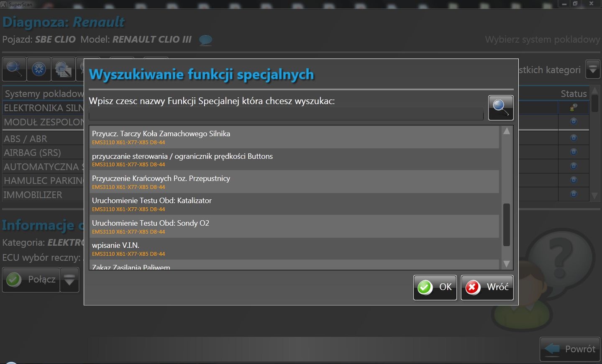This screenshot has height=364, width=602.
Task: Open the speech bubble beside RENAULT CLIO III
Action: (x=205, y=40)
